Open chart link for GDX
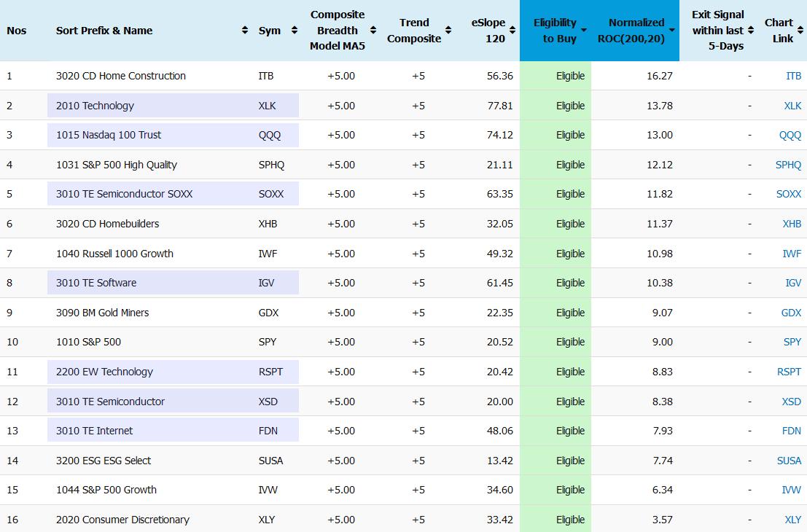Viewport: 807px width, 532px height. tap(791, 313)
